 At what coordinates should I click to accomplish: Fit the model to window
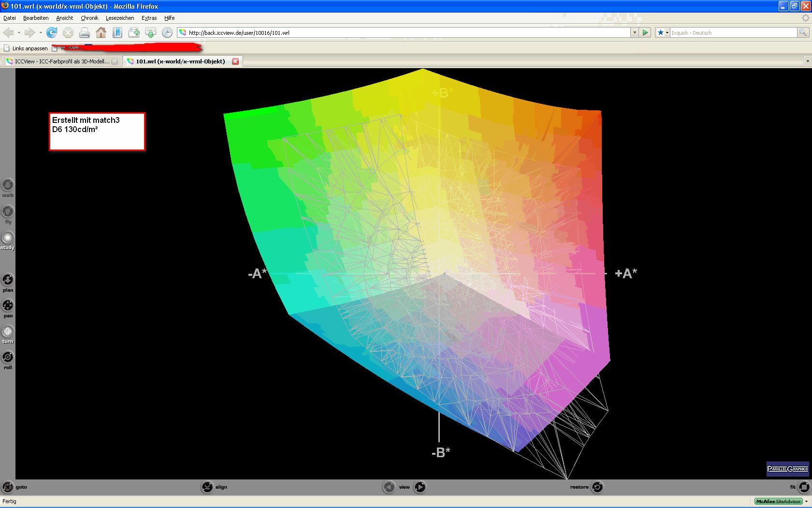[x=804, y=487]
